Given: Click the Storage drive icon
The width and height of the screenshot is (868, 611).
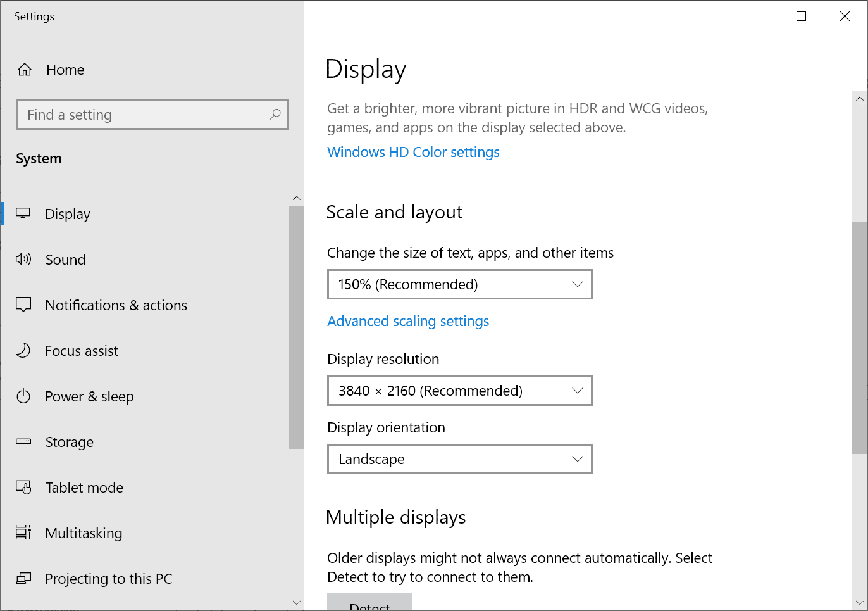Looking at the screenshot, I should coord(23,441).
